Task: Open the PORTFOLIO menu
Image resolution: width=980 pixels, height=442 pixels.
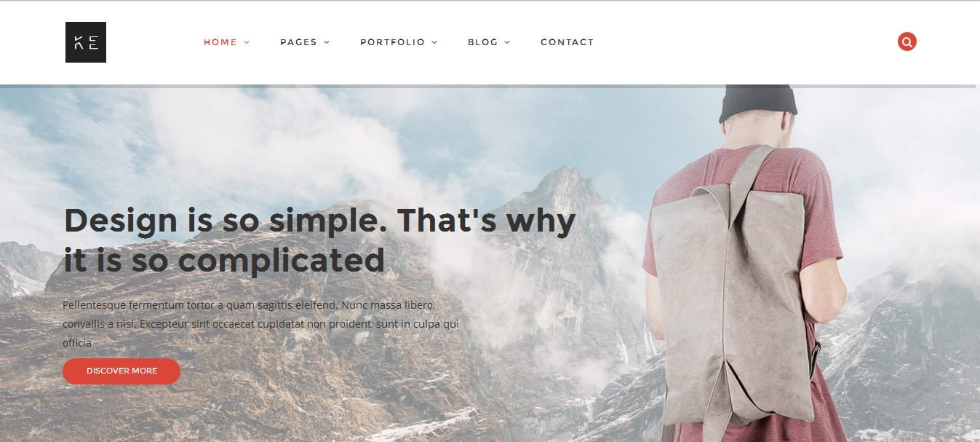Action: (392, 42)
